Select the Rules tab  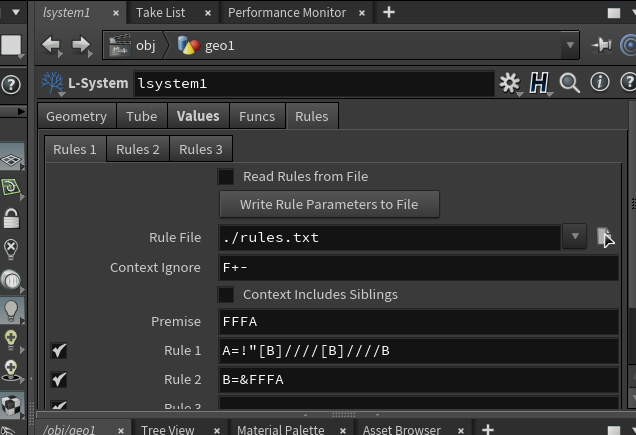tap(312, 116)
